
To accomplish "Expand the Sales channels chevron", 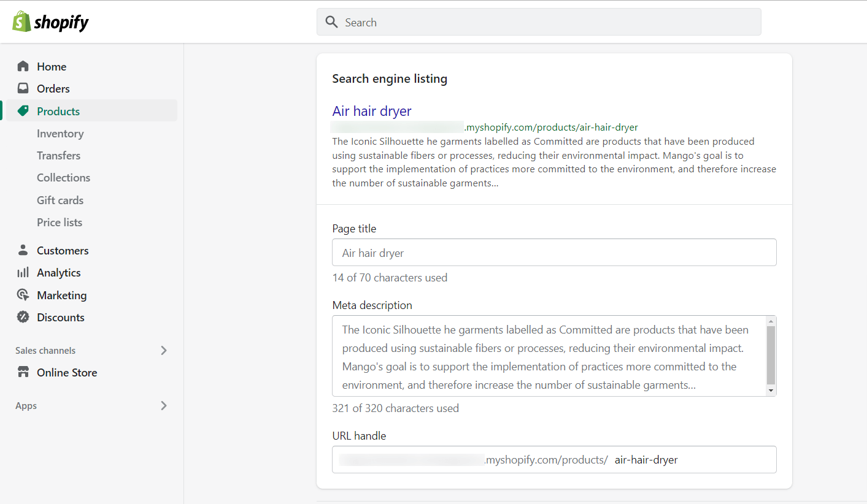I will (164, 350).
